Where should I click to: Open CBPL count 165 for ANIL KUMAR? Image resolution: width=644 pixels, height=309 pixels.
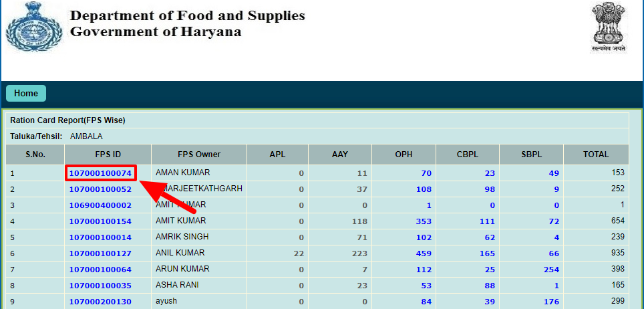click(x=488, y=254)
